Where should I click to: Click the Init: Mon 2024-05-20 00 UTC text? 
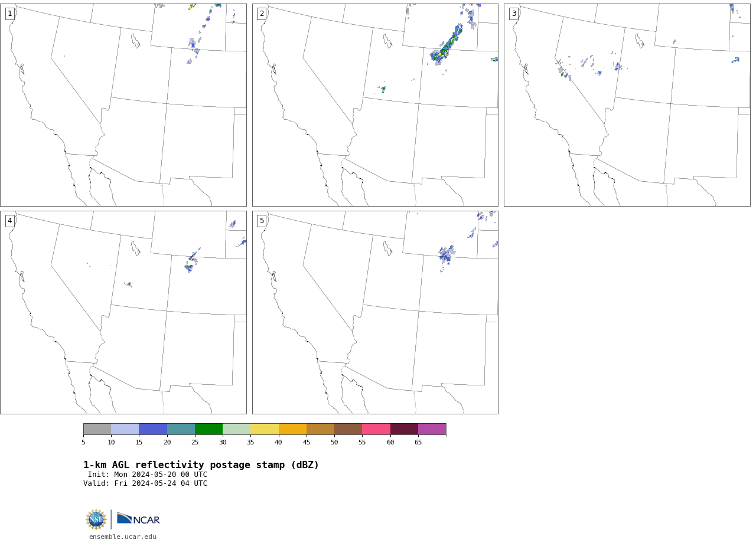pyautogui.click(x=148, y=475)
